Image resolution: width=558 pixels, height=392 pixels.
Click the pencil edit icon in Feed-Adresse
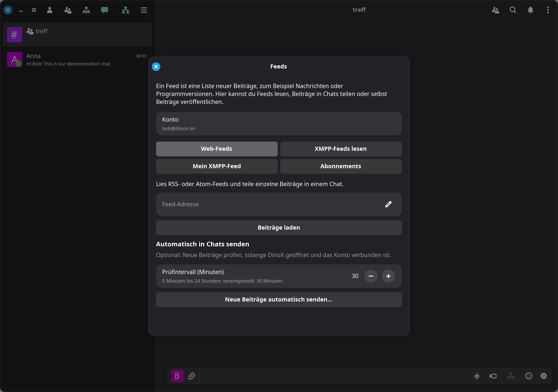coord(388,204)
